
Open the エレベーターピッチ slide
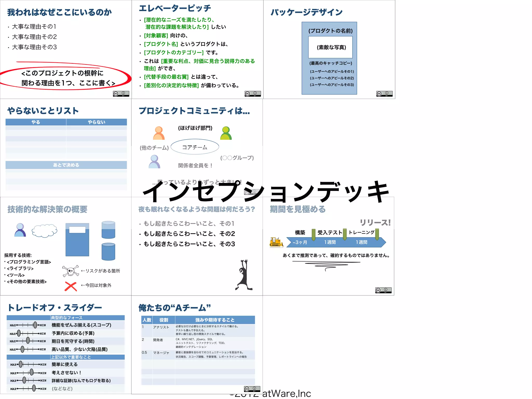197,49
